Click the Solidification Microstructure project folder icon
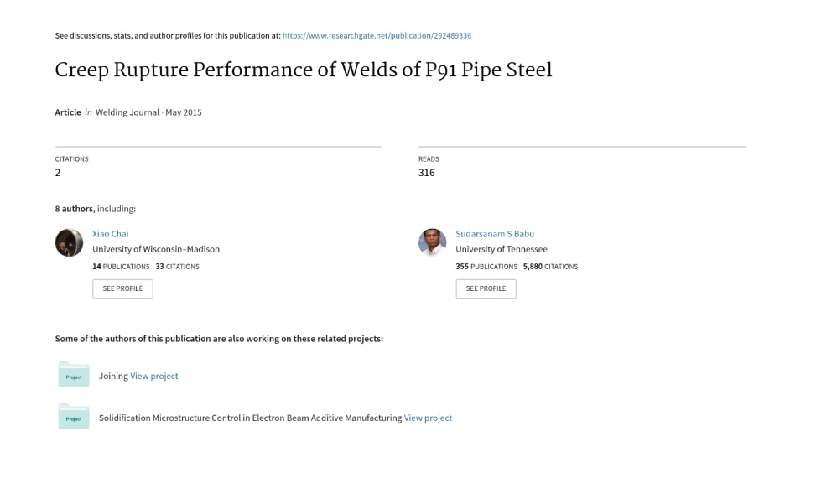837x504 pixels. click(x=74, y=417)
